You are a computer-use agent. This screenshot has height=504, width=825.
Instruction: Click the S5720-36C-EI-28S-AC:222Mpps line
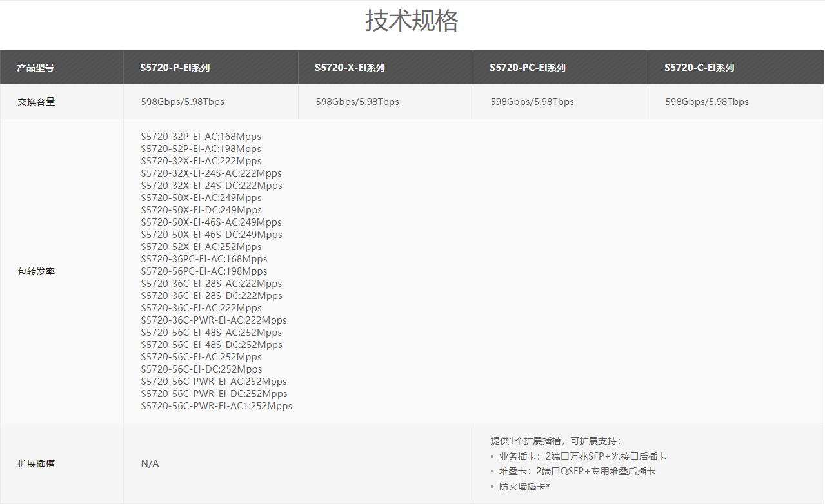click(x=212, y=284)
